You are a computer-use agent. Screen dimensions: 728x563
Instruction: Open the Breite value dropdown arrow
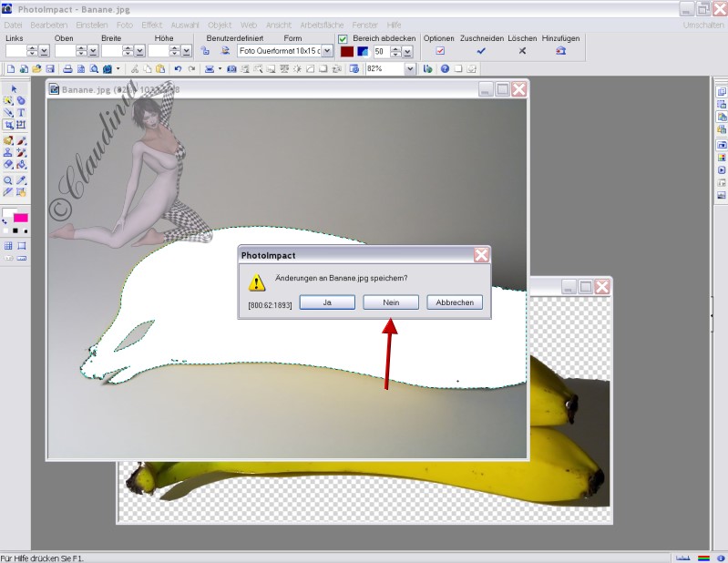click(x=139, y=51)
